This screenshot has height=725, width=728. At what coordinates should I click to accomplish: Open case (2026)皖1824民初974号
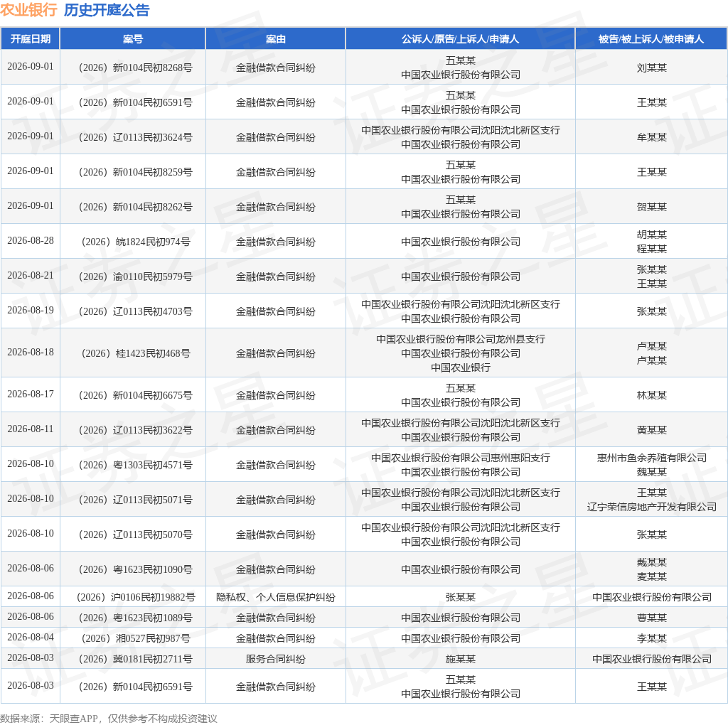coord(136,242)
